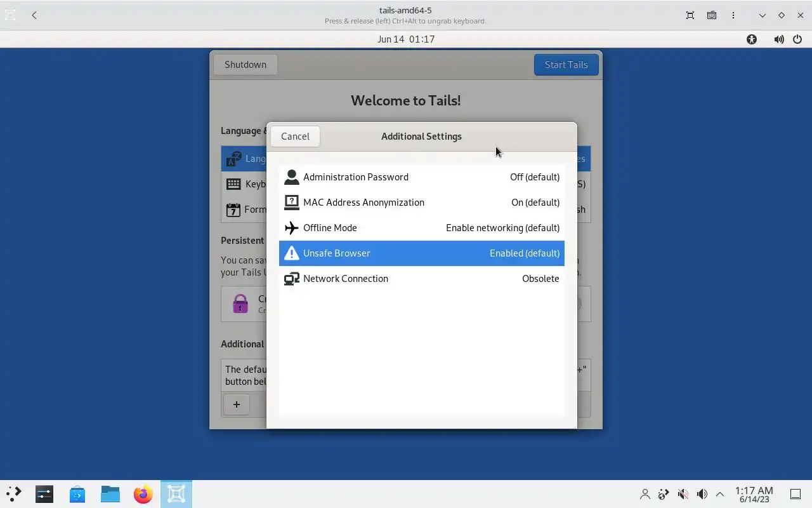Click the 'tails-amd64-5' window title
Image resolution: width=812 pixels, height=508 pixels.
click(405, 10)
